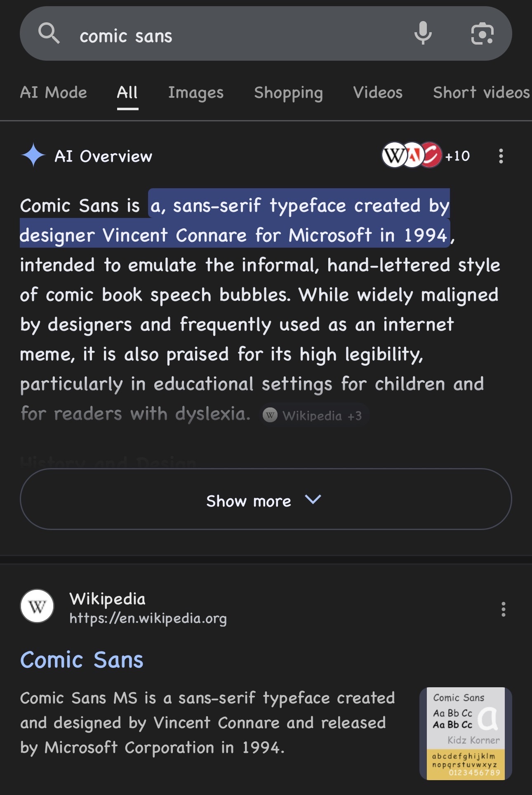Viewport: 532px width, 795px height.
Task: Select the All results tab
Action: 127,93
